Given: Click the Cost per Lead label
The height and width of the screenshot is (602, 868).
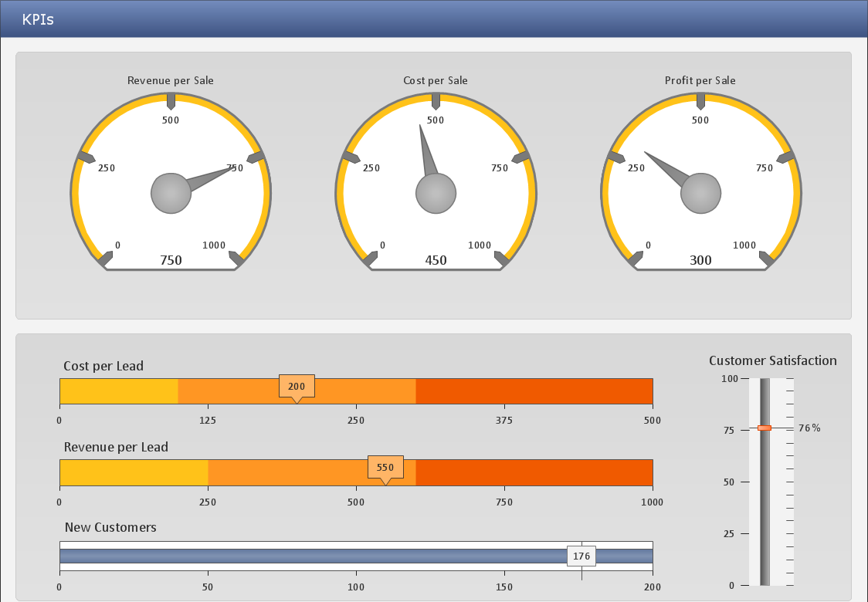Looking at the screenshot, I should 103,367.
